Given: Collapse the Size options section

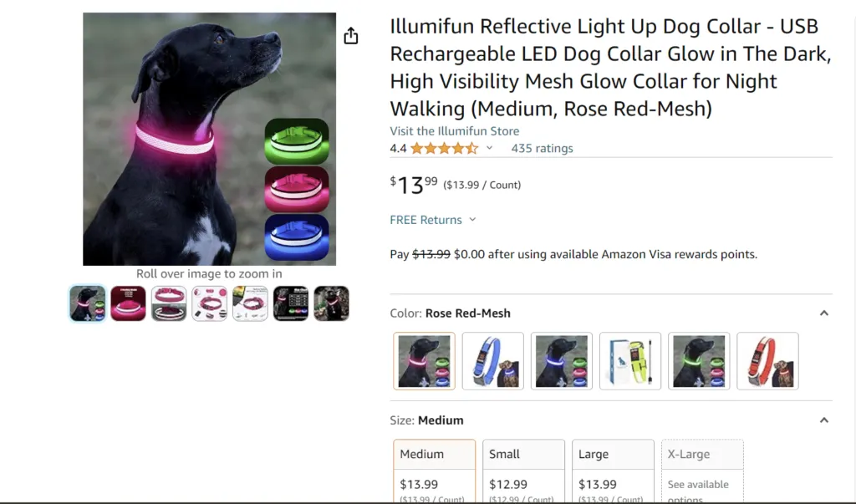Looking at the screenshot, I should [823, 420].
